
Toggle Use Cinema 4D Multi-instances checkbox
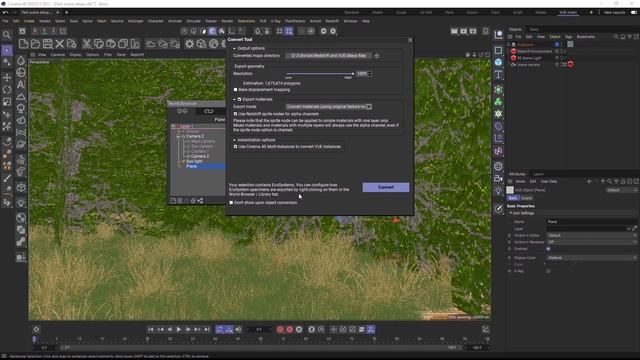coord(236,147)
